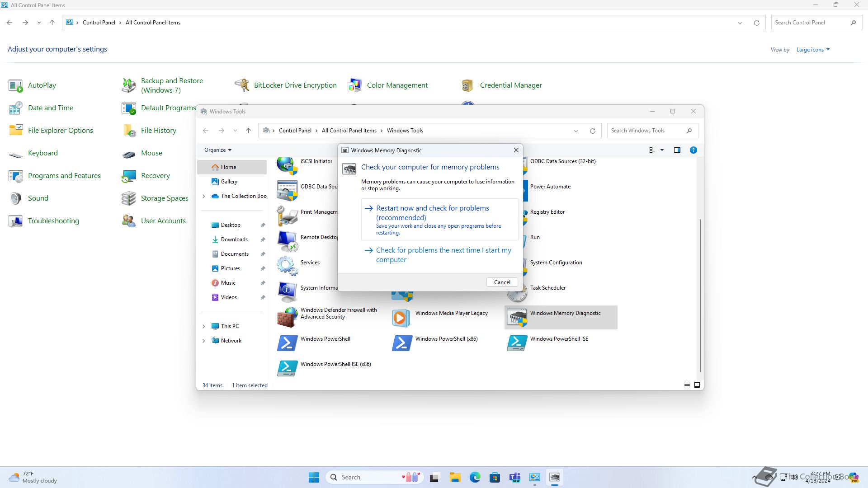
Task: Select Windows Defender Firewall with Advanced Security
Action: click(x=327, y=316)
